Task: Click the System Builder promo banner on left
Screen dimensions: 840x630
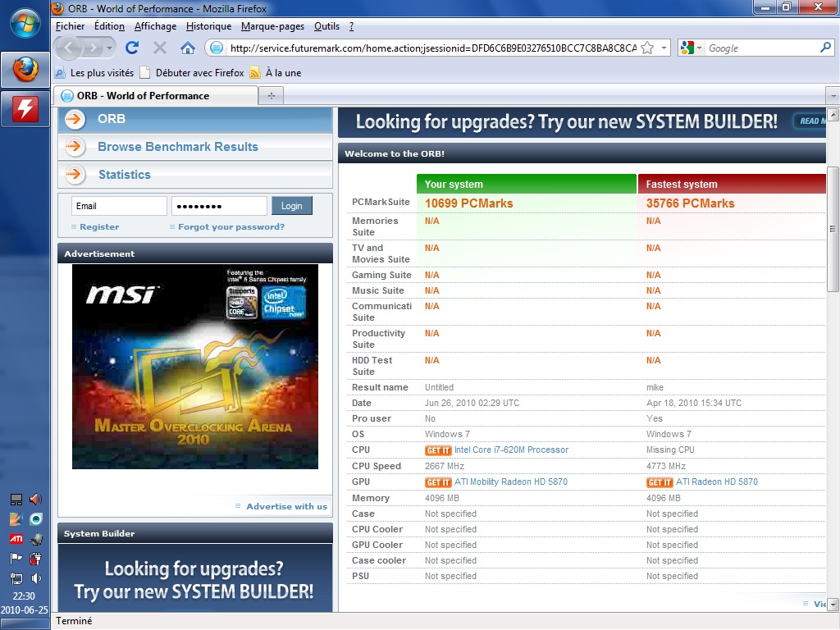Action: pyautogui.click(x=195, y=579)
